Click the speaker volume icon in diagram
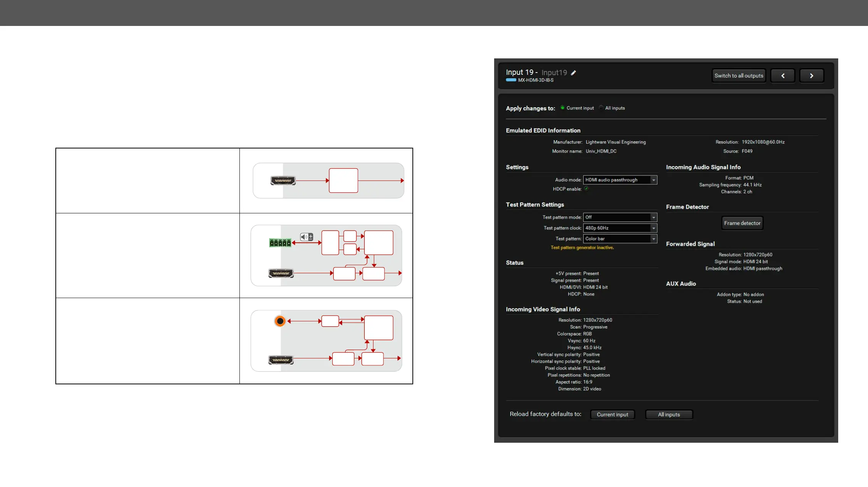Viewport: 868px width, 487px height. click(306, 237)
